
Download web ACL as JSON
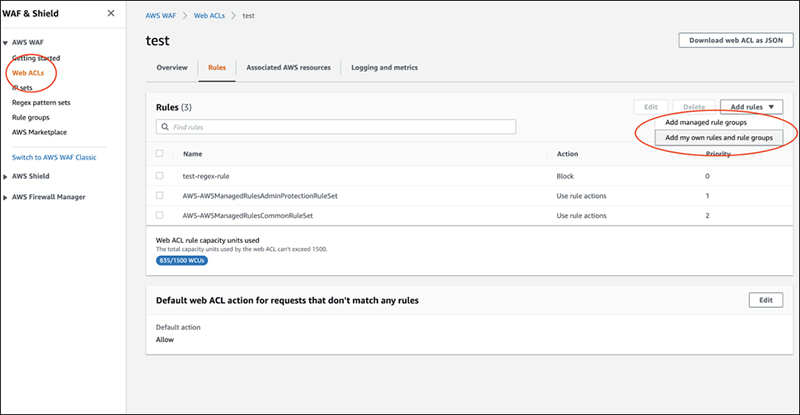tap(736, 40)
